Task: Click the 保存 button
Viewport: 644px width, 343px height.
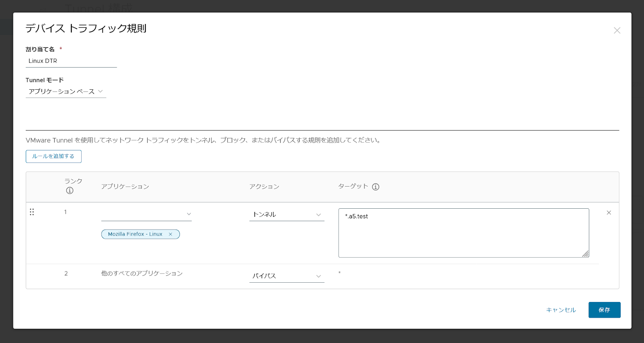Action: tap(605, 310)
